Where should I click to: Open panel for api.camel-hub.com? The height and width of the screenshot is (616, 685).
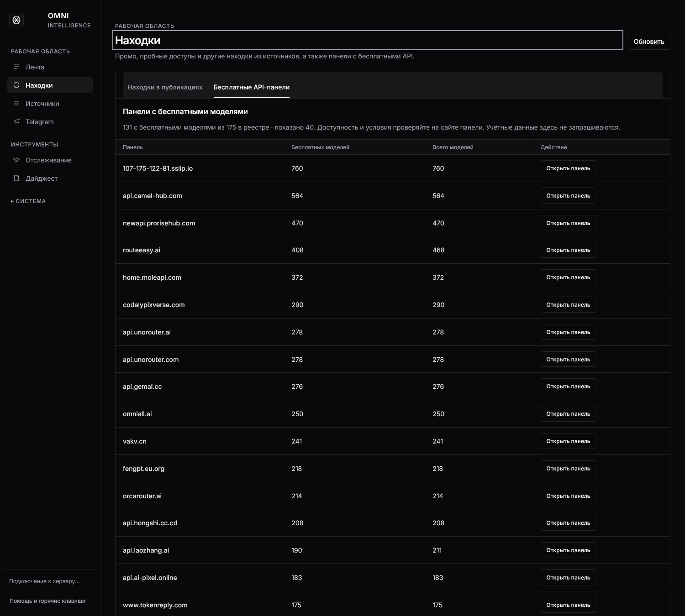[568, 196]
